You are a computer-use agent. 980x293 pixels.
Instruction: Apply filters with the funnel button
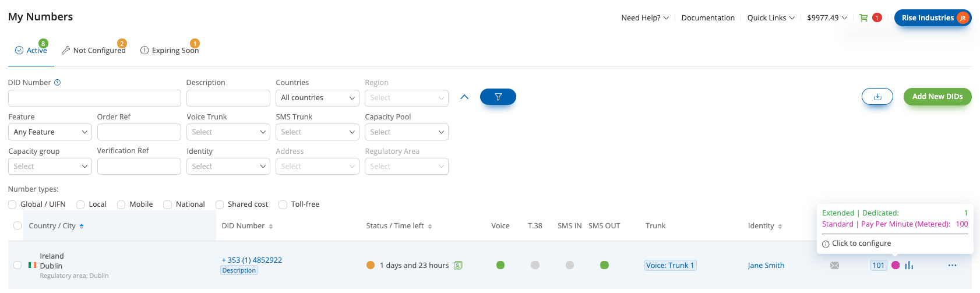coord(498,97)
